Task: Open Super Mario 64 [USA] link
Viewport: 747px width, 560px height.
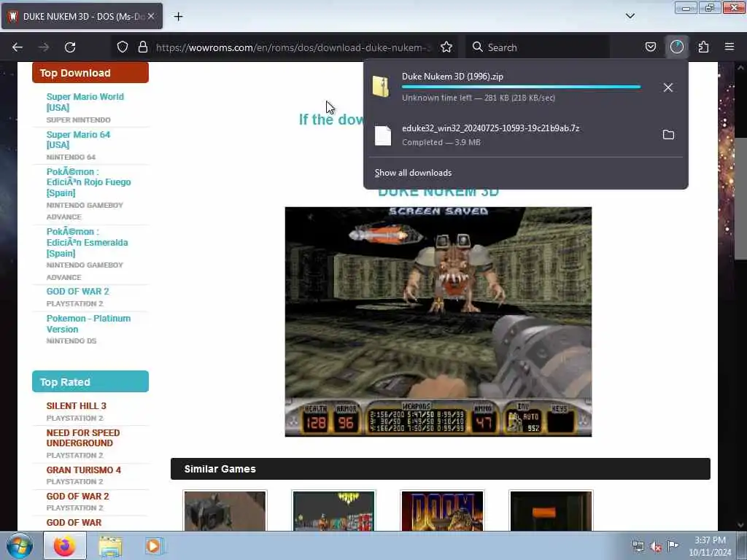Action: [78, 139]
